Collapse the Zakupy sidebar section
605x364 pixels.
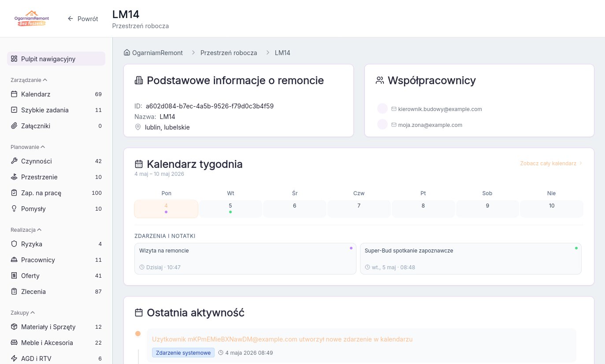click(x=23, y=313)
